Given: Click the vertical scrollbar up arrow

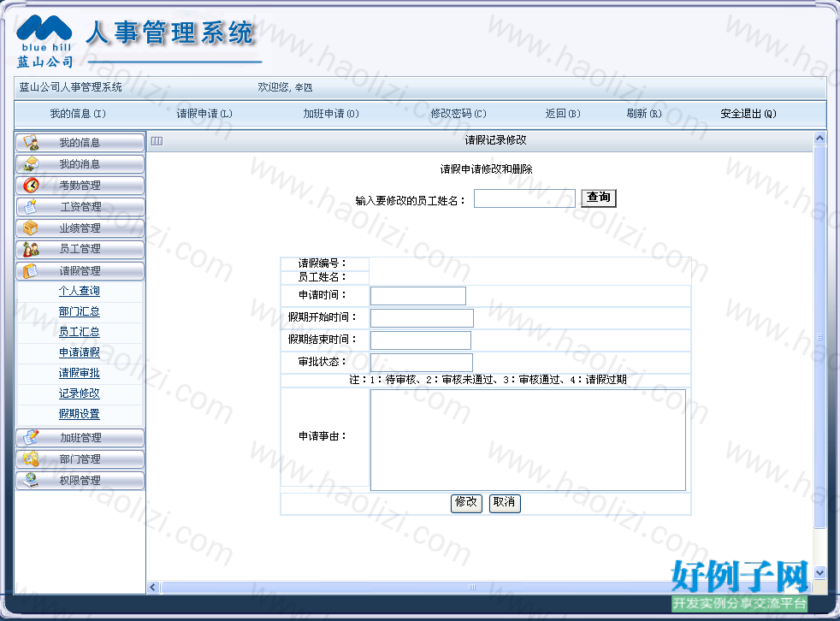Looking at the screenshot, I should pos(819,139).
